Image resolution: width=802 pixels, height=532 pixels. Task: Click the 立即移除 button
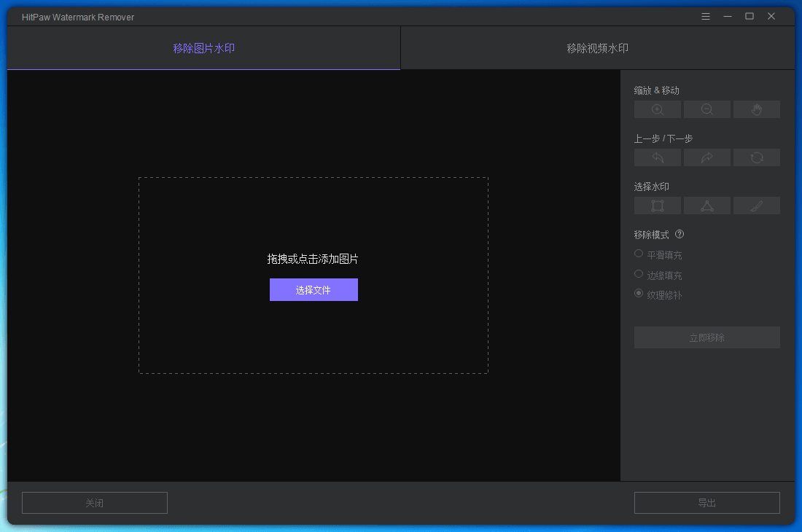(706, 337)
